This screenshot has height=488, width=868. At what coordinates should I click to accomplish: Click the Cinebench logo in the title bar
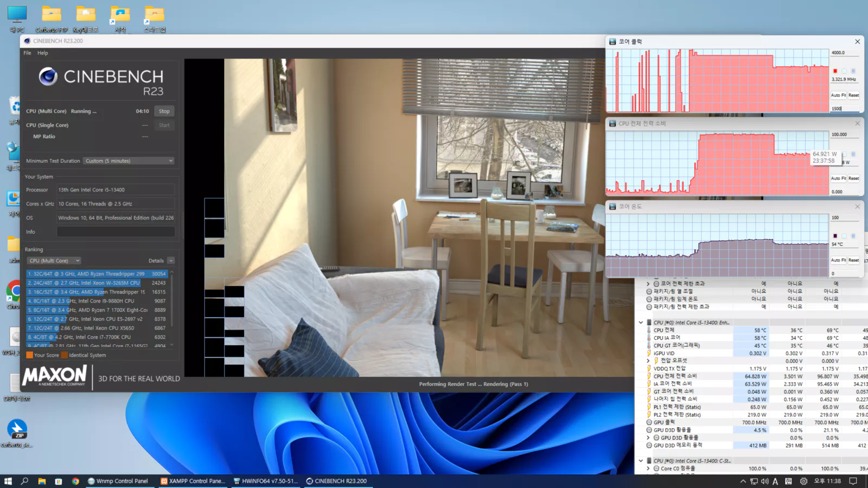click(27, 41)
